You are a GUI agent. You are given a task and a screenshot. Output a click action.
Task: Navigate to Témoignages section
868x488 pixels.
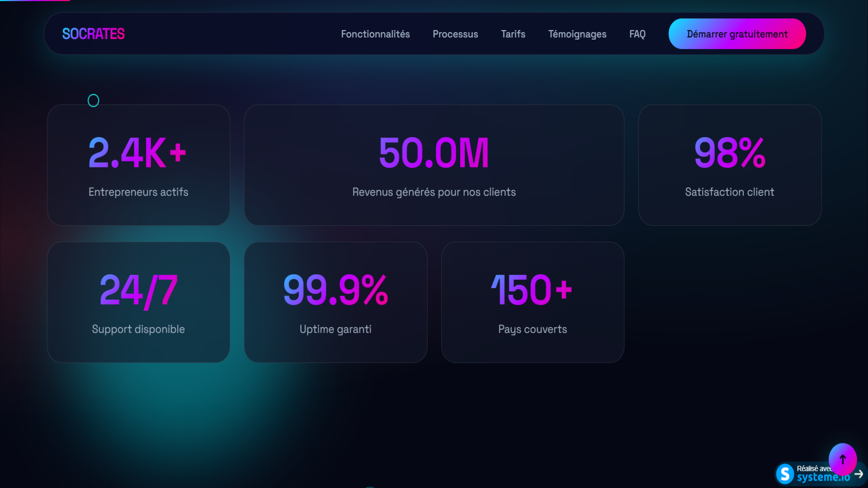[x=577, y=34]
